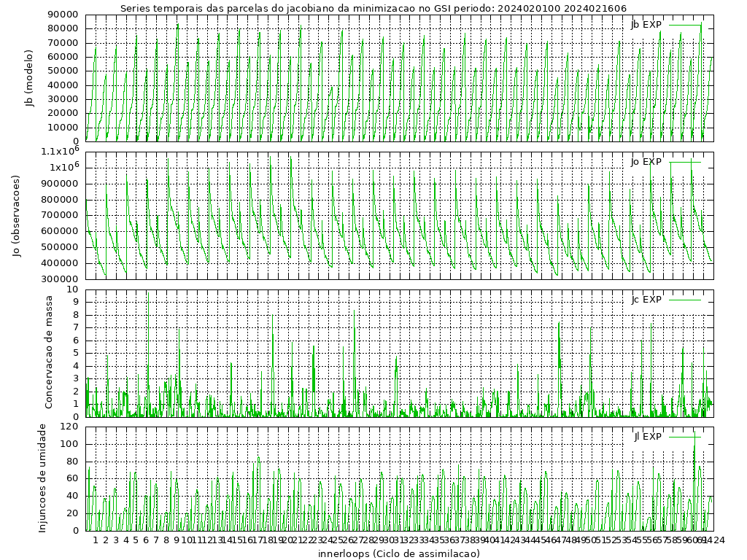Viewport: 747px width, 560px height.
Task: Click the 300000 tick on the Jo axis
Action: [x=63, y=279]
